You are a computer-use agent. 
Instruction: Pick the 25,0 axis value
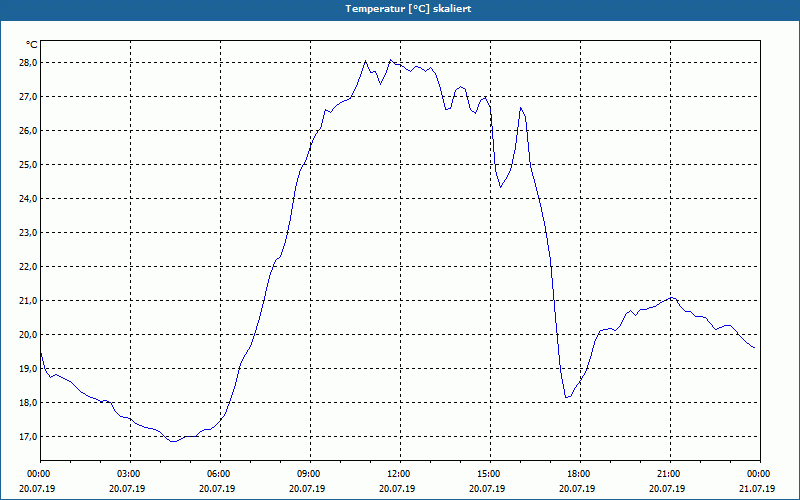click(28, 165)
